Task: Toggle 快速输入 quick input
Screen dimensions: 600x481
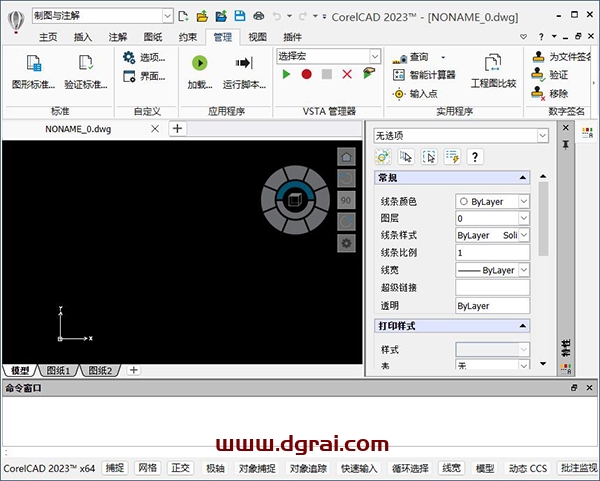Action: [359, 468]
